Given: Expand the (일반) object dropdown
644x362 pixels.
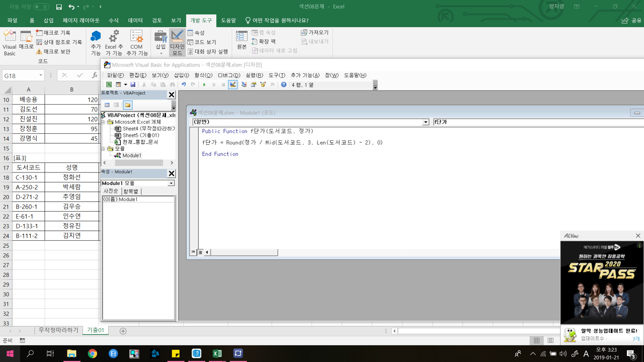Looking at the screenshot, I should [426, 122].
